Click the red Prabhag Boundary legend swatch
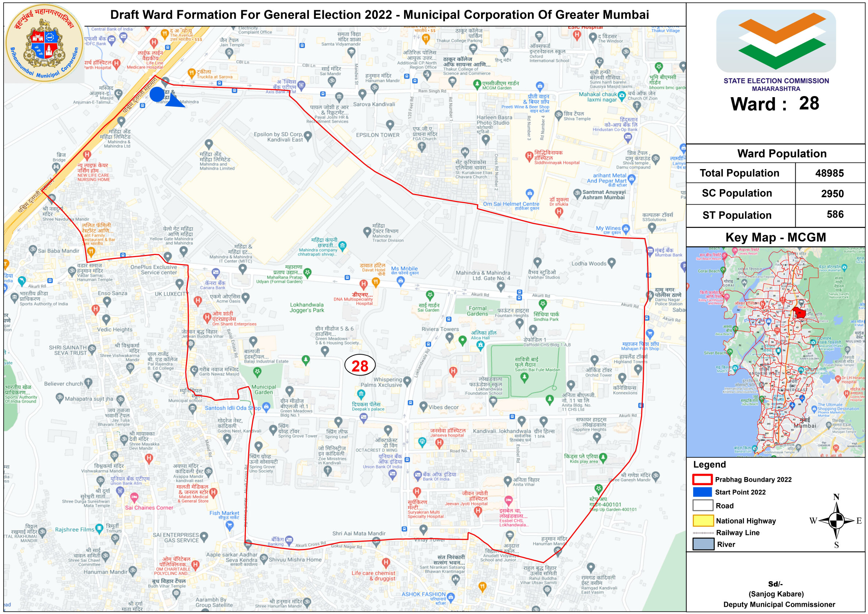The height and width of the screenshot is (614, 868). click(x=702, y=479)
